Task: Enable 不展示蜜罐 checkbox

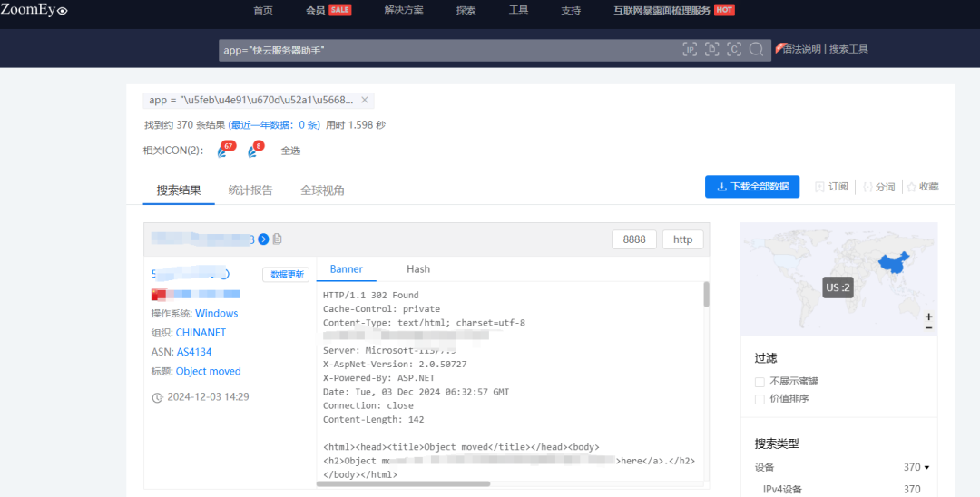Action: tap(759, 382)
